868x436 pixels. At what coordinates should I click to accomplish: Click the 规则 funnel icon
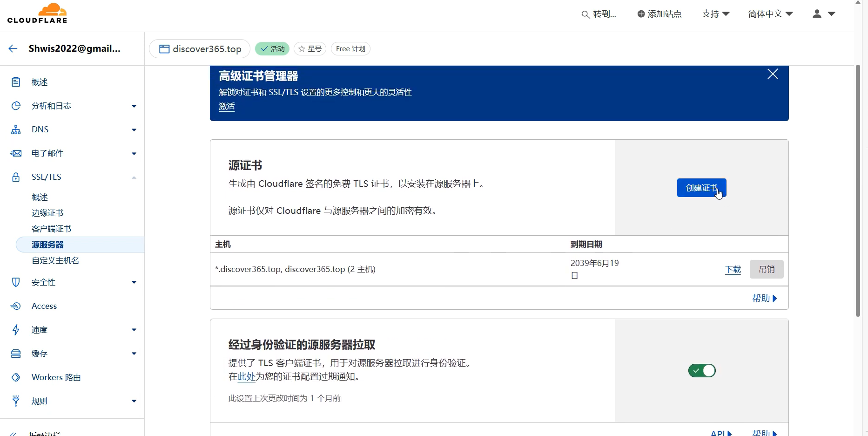point(16,401)
